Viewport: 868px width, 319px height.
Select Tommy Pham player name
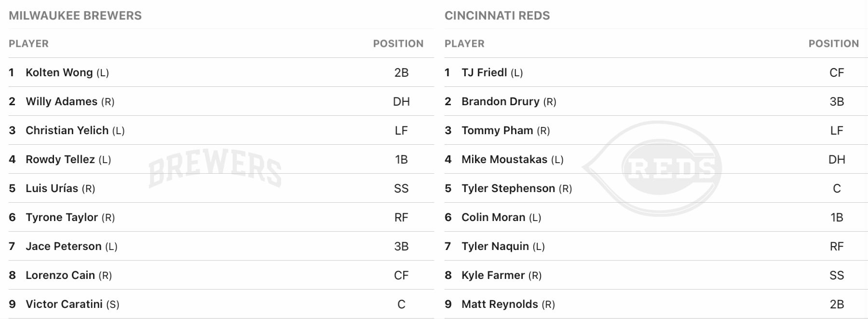coord(497,130)
